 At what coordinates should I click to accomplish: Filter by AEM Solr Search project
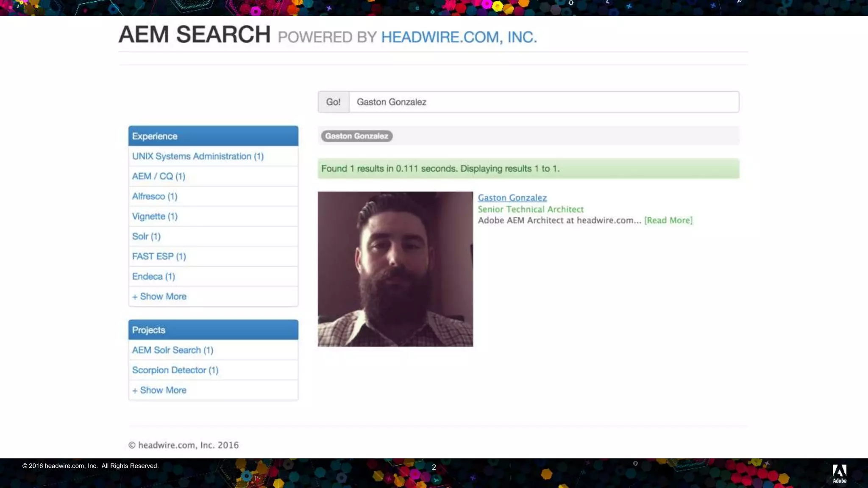[x=172, y=350]
